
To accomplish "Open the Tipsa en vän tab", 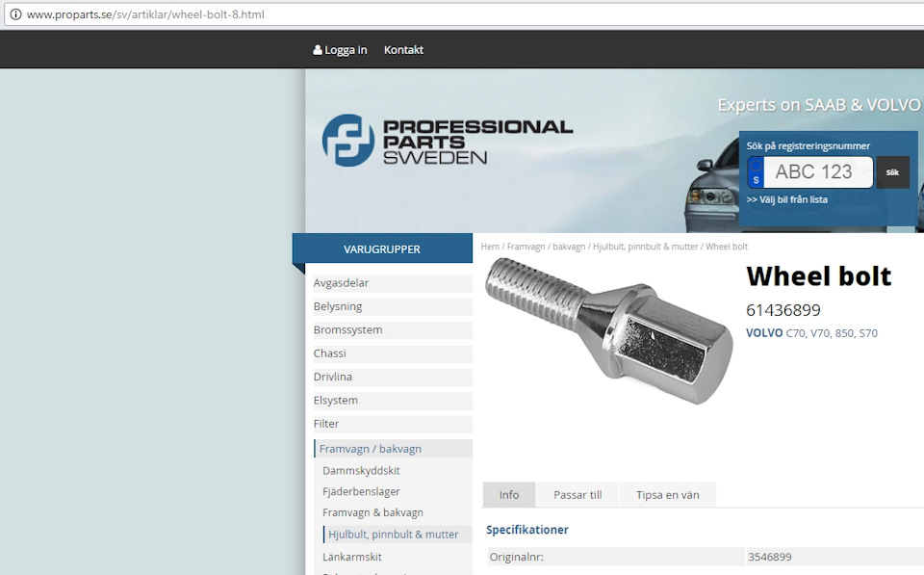I will click(668, 495).
